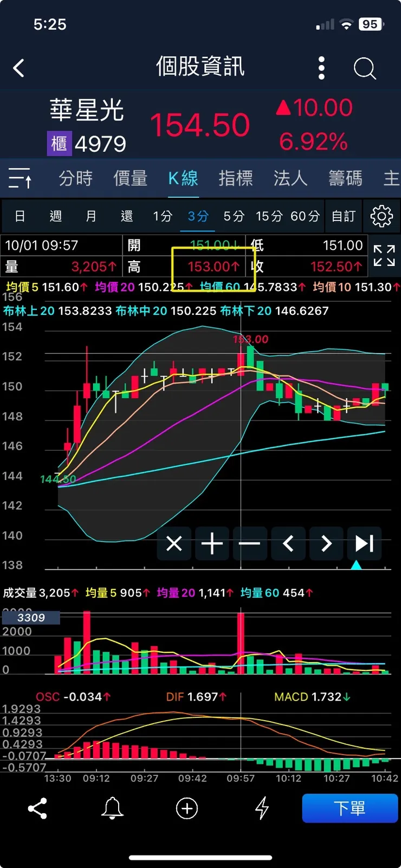Switch to 分時 tab
401x868 pixels.
tap(75, 178)
